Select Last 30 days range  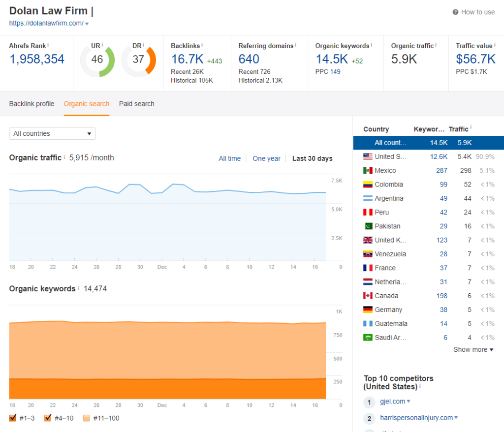click(312, 158)
